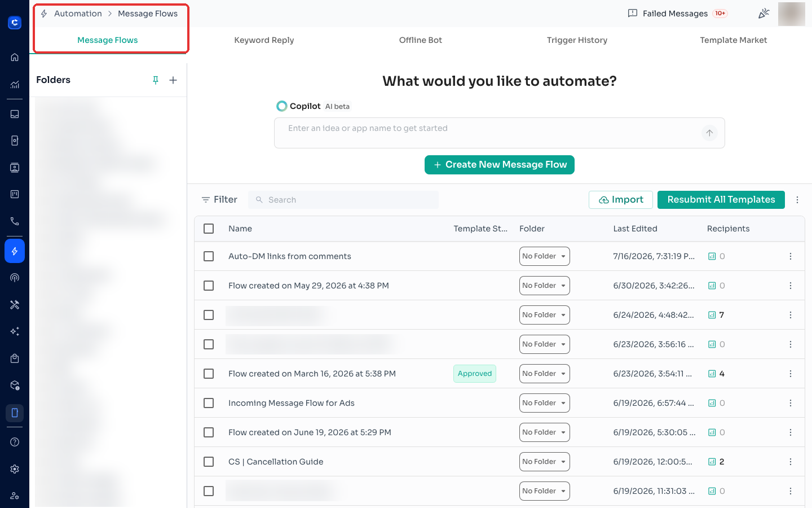Click the celebration party icon in header
The width and height of the screenshot is (812, 508).
point(764,14)
